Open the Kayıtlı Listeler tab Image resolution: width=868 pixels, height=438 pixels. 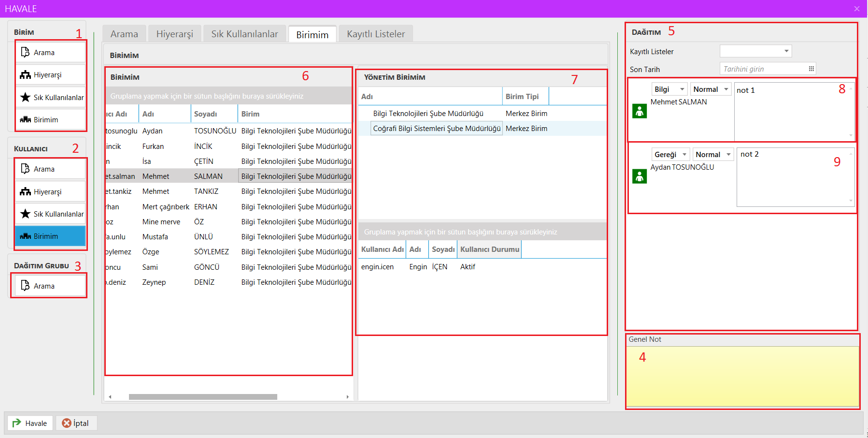[x=376, y=34]
